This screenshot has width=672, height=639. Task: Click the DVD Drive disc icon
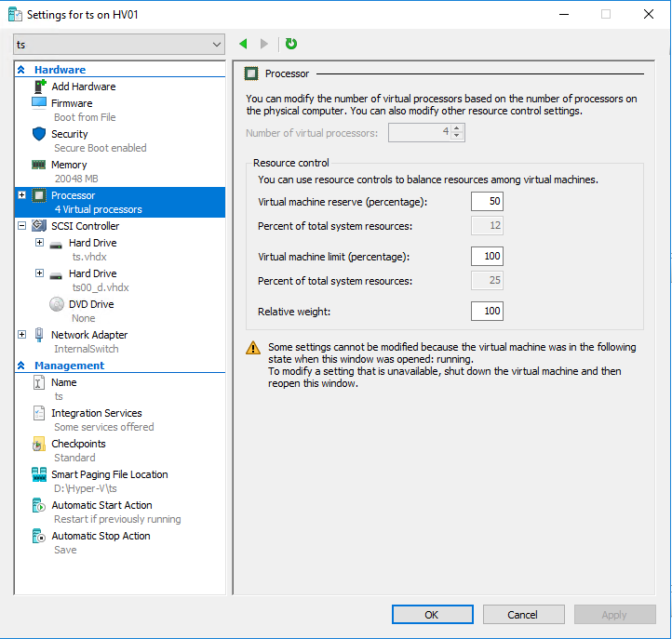click(56, 304)
